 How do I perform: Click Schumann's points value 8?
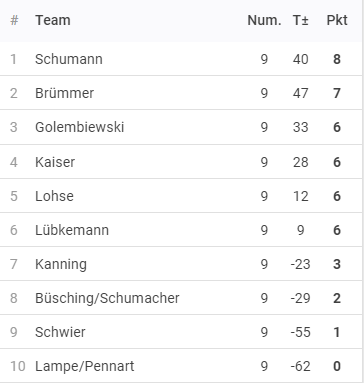coord(337,59)
